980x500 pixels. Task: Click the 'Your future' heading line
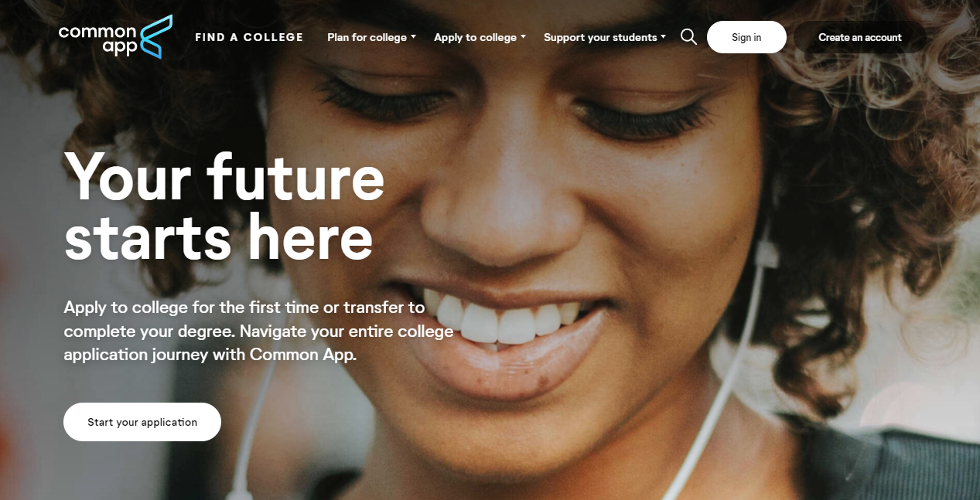(224, 177)
